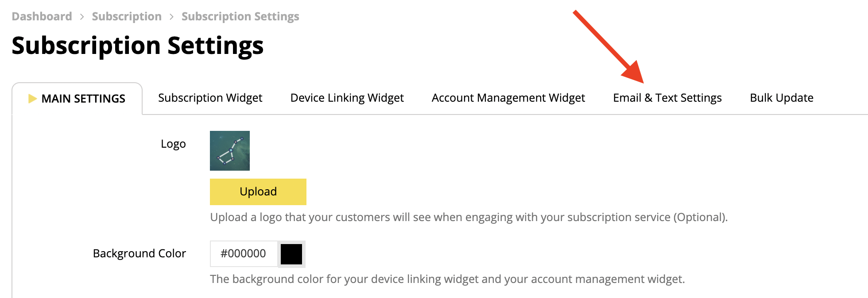Select the Subscription Settings breadcrumb item
This screenshot has height=298, width=868.
click(240, 16)
